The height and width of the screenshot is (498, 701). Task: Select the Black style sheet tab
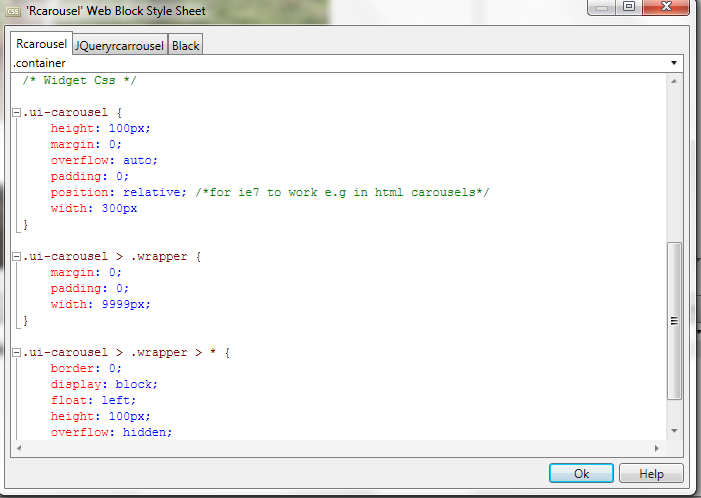click(x=185, y=46)
